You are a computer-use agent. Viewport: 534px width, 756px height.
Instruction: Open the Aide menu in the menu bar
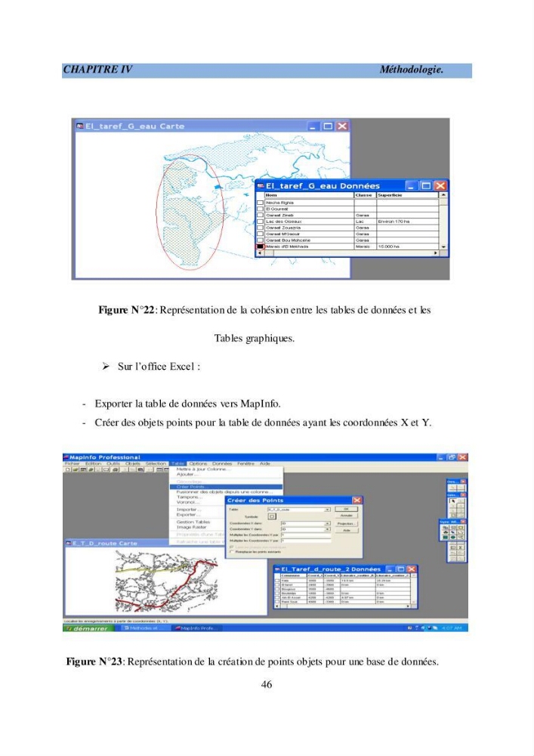click(265, 463)
